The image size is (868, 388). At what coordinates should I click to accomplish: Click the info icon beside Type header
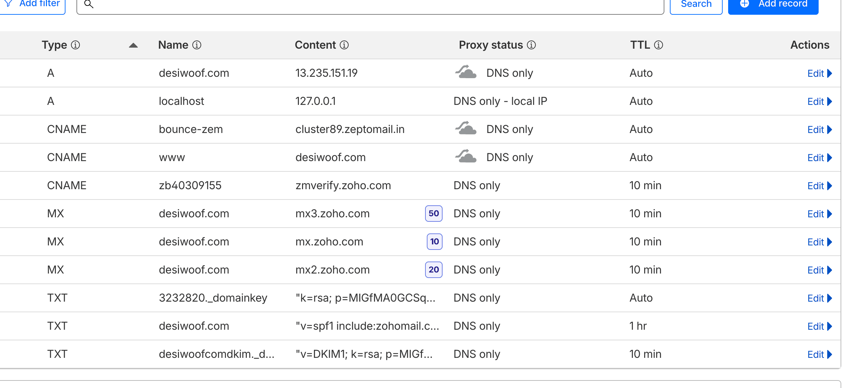(75, 45)
